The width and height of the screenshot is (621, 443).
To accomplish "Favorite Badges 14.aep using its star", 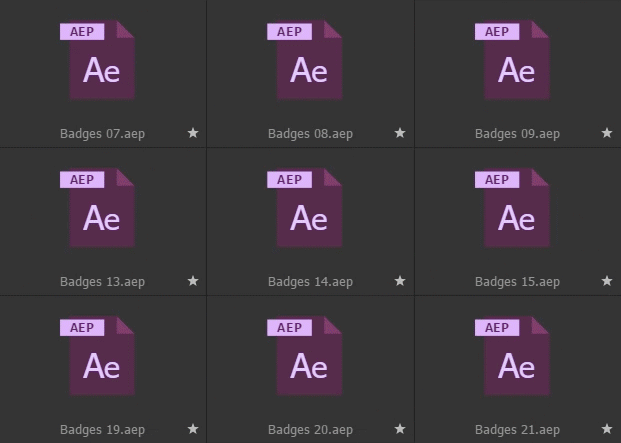I will 400,281.
